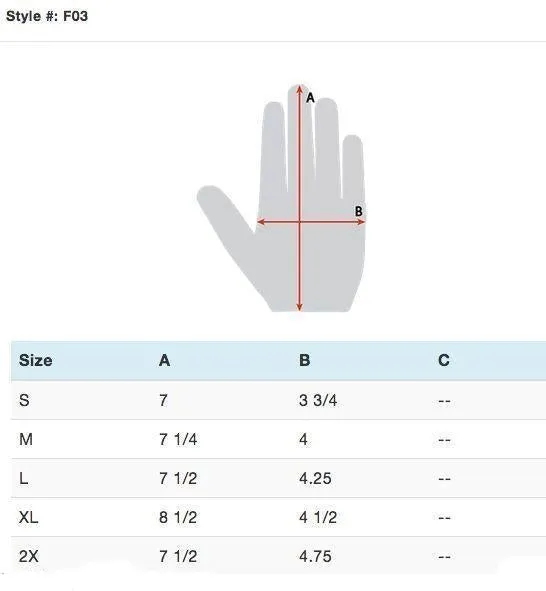Click the Style #: F03 label
Screen dimensions: 546x591
point(47,16)
